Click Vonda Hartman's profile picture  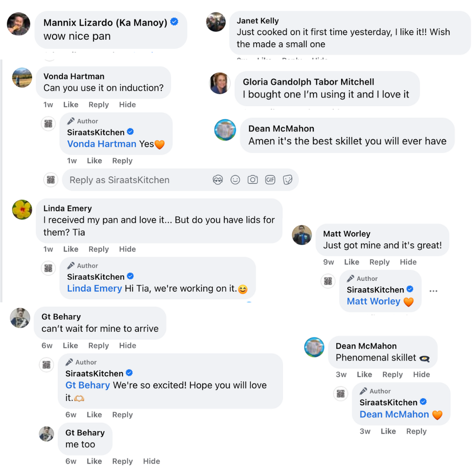(x=22, y=78)
